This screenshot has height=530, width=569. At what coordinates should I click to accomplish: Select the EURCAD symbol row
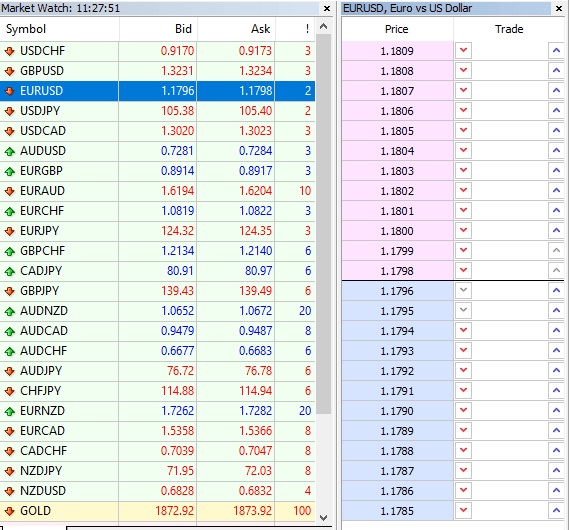coord(157,431)
